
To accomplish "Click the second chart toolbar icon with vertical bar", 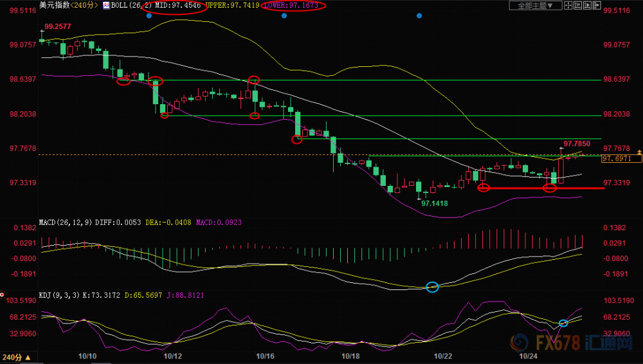I will [x=578, y=5].
